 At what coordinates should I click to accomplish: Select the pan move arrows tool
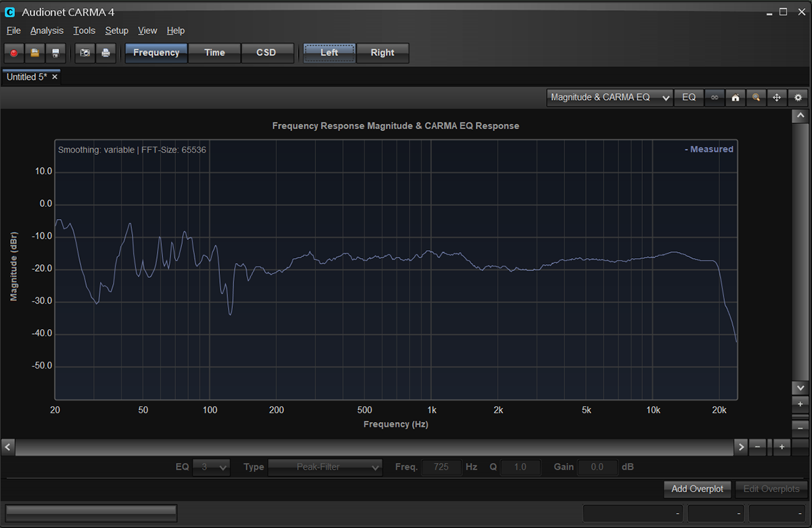pos(777,97)
